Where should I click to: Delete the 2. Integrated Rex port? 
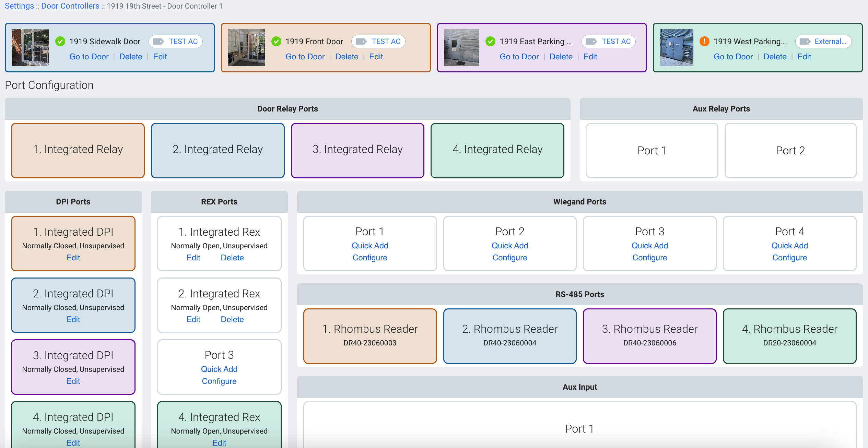[232, 319]
